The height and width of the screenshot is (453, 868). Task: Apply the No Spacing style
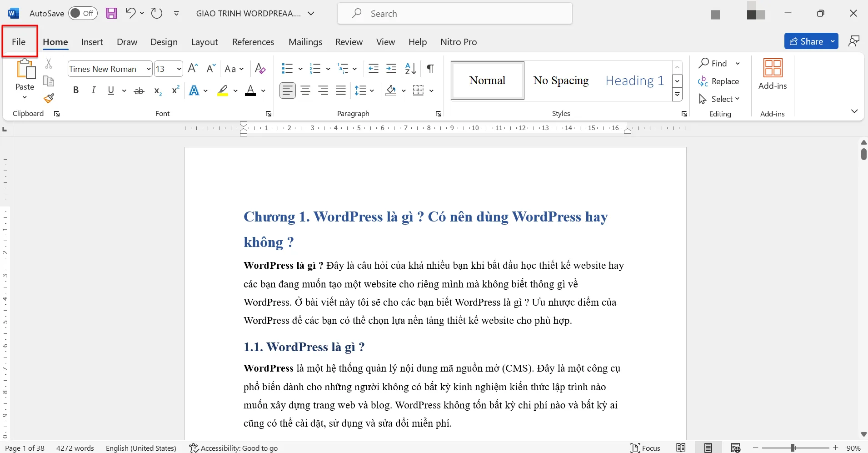pos(561,81)
